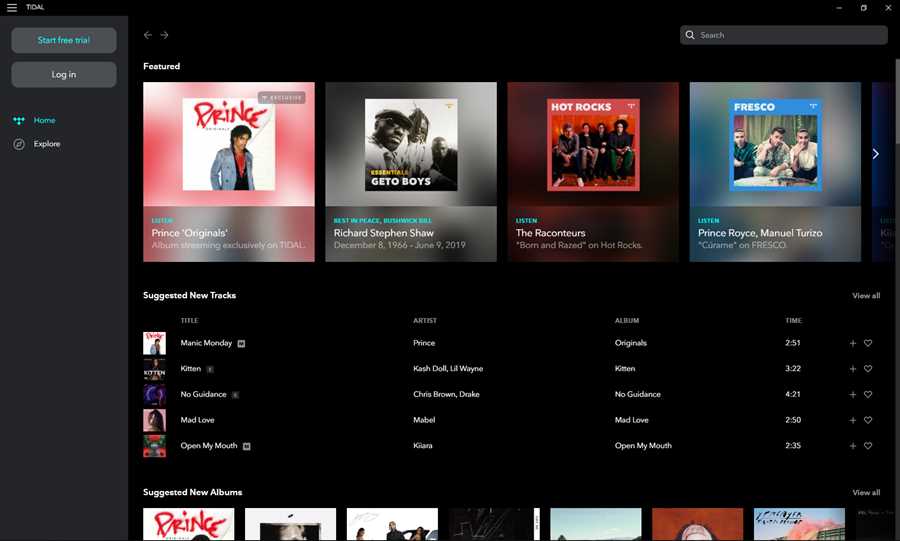900x541 pixels.
Task: View all Suggested New Albums
Action: 866,492
